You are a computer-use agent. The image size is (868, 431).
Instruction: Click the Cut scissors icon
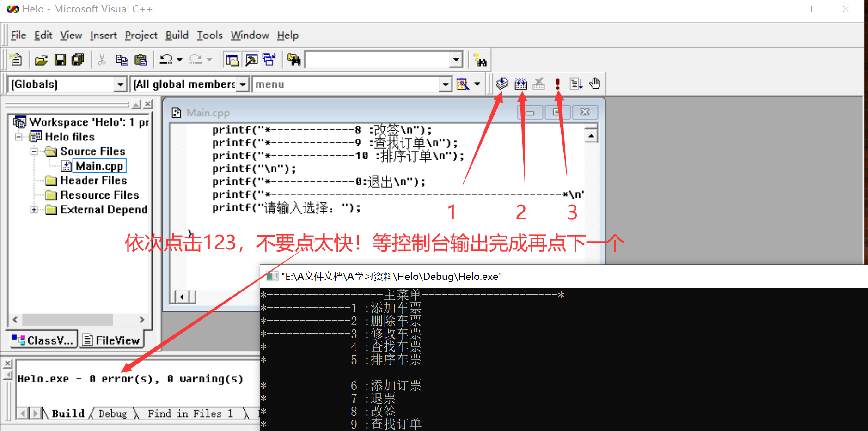click(x=102, y=60)
